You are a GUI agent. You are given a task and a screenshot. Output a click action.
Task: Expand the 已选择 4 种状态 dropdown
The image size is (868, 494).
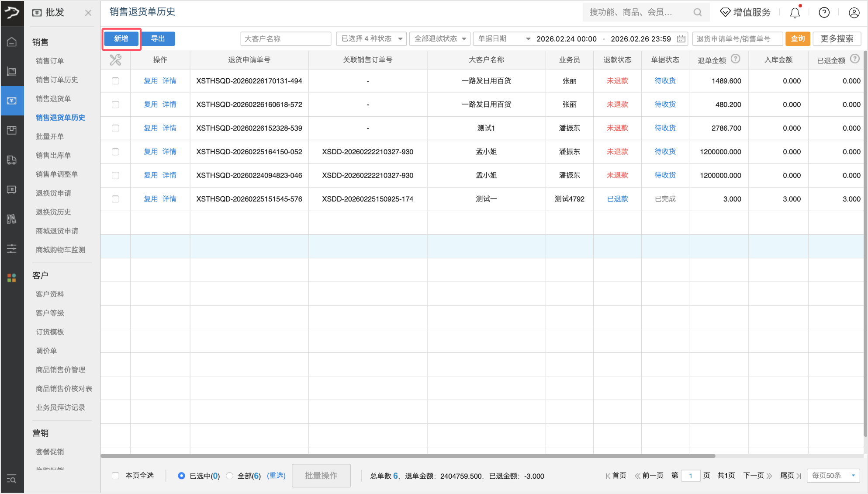[371, 39]
